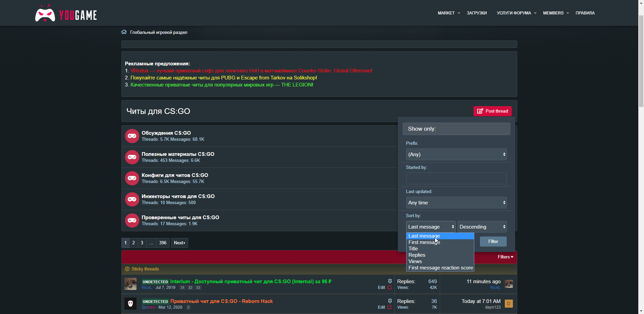Focus the Started by input field

pos(456,179)
